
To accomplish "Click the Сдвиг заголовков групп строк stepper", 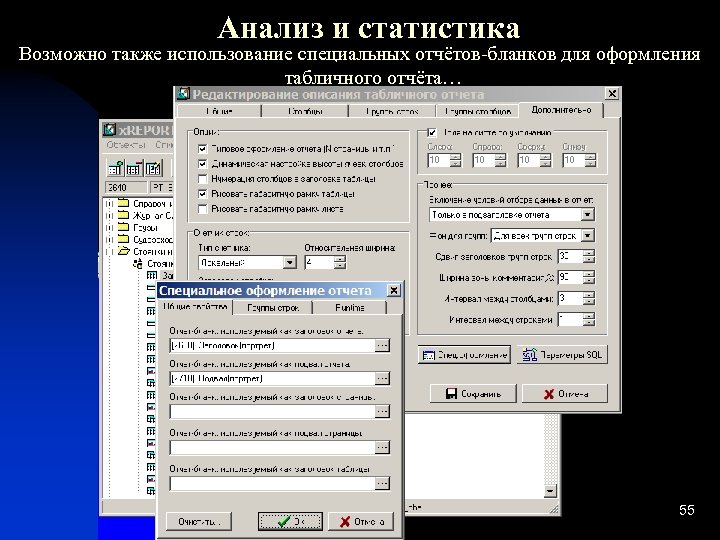I will (589, 256).
